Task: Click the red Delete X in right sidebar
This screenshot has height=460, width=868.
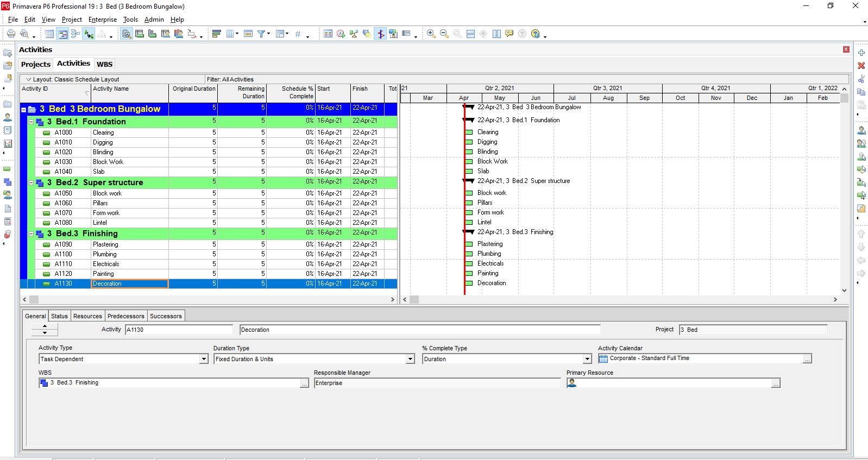Action: point(861,66)
